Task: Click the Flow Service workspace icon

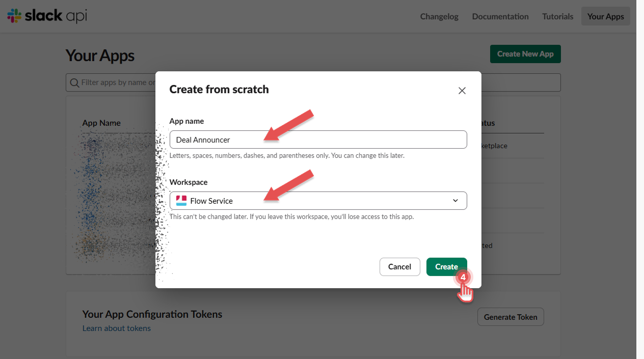Action: [181, 201]
